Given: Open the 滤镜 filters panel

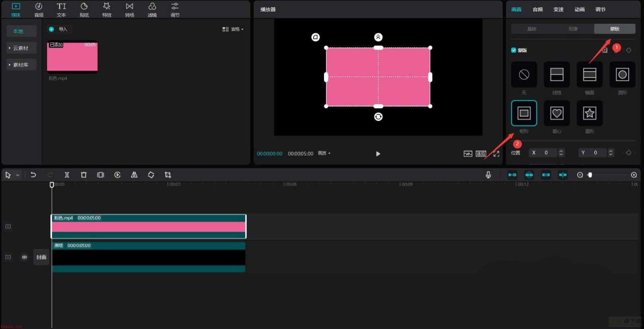Looking at the screenshot, I should pos(152,10).
